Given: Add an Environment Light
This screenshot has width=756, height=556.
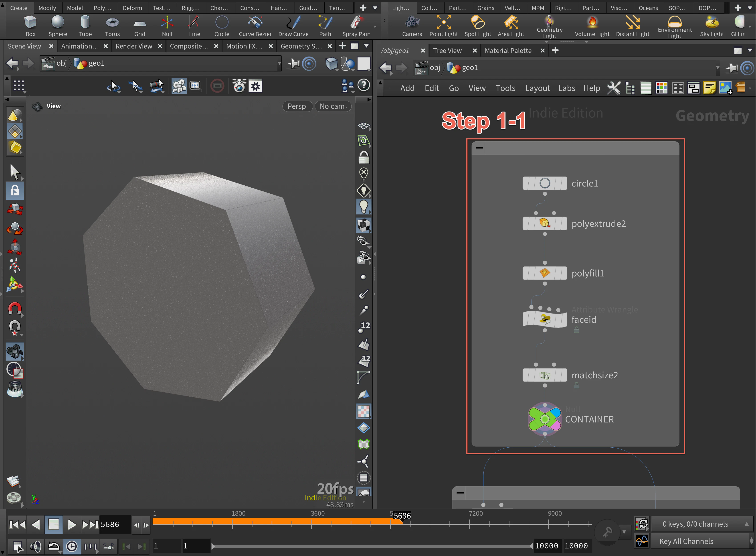Looking at the screenshot, I should tap(675, 27).
